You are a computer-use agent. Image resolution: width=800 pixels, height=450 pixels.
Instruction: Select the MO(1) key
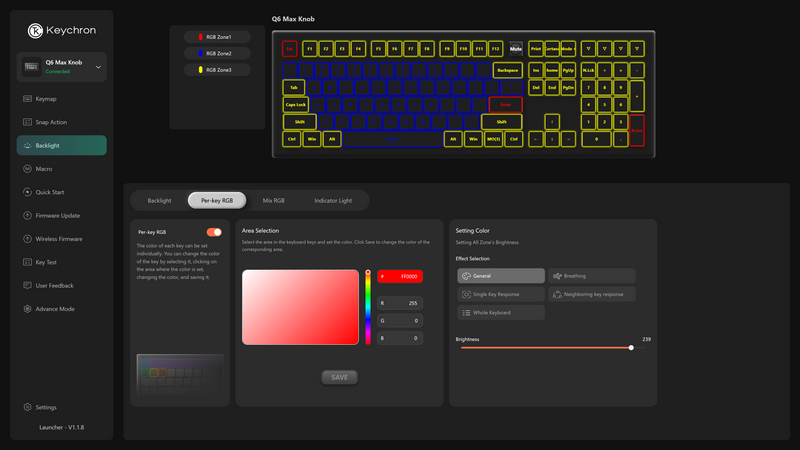493,139
